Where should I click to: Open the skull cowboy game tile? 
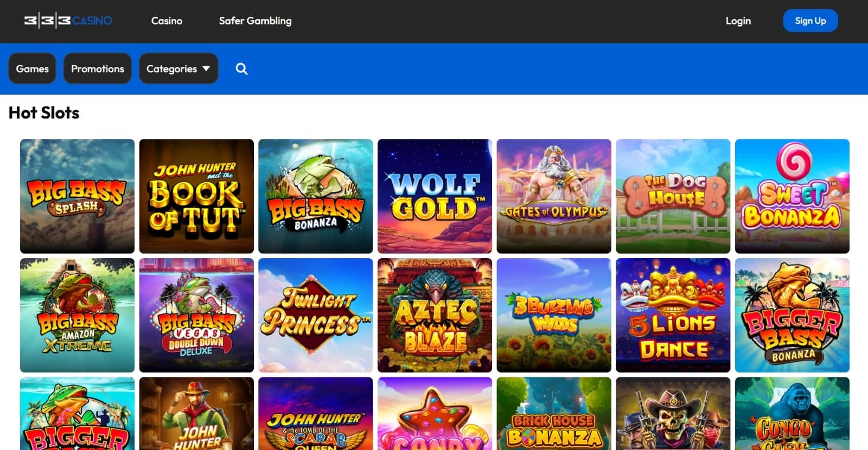pos(673,414)
